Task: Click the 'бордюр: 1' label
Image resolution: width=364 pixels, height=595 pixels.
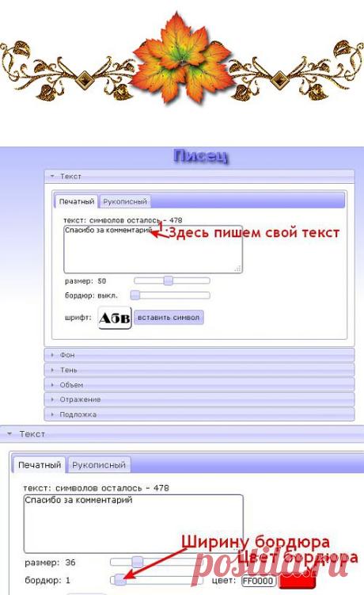Action: pyautogui.click(x=47, y=580)
